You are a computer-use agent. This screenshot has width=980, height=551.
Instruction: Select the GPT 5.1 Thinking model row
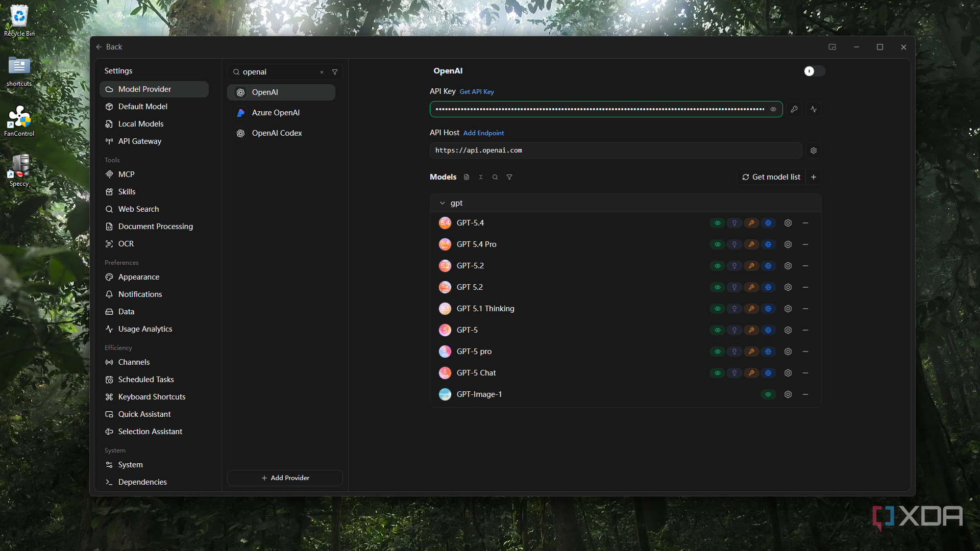click(x=625, y=309)
